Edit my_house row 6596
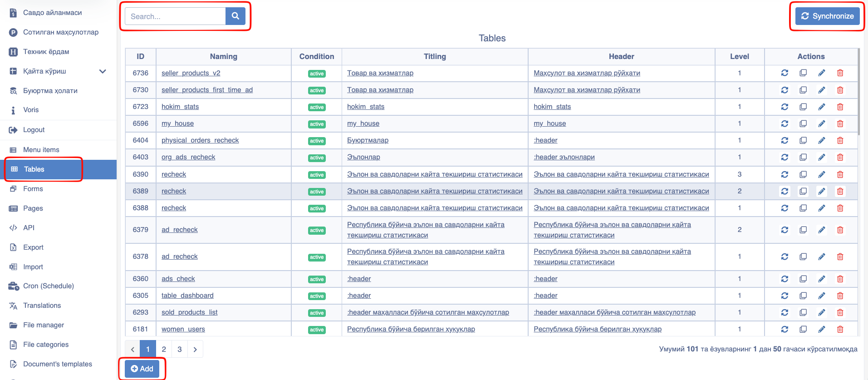 click(822, 123)
